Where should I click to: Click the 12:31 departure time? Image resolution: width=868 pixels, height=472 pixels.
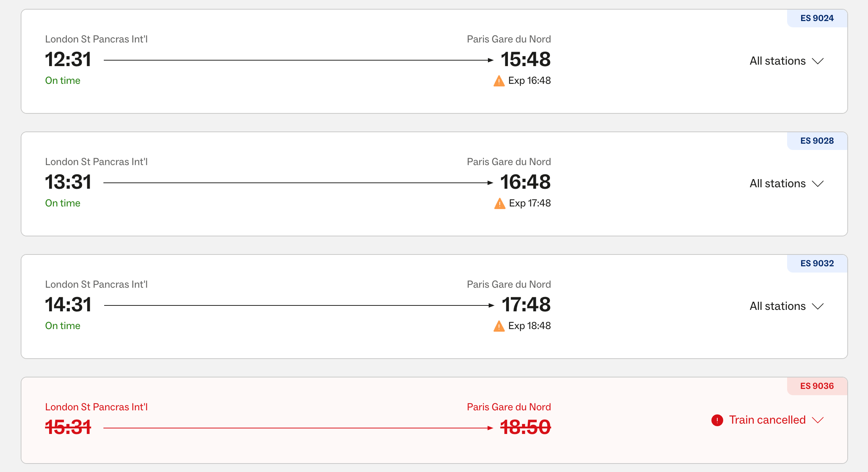[x=68, y=59]
